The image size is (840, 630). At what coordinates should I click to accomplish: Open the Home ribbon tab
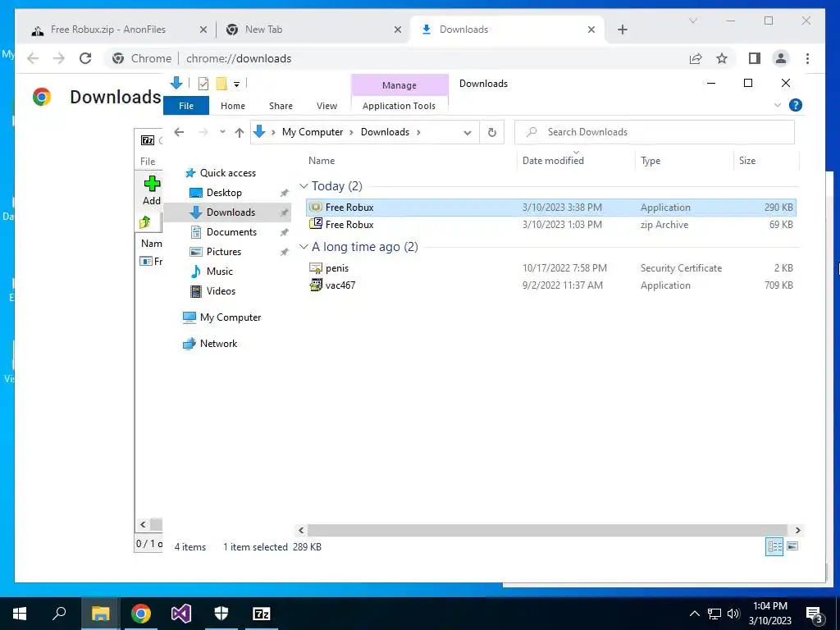232,106
